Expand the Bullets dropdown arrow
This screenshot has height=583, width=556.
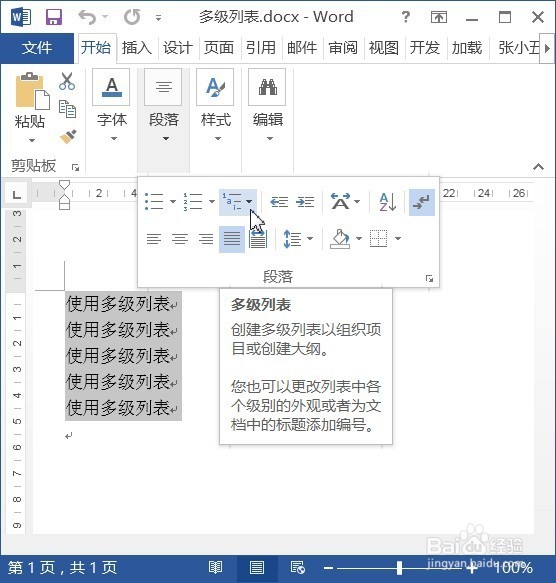point(173,202)
